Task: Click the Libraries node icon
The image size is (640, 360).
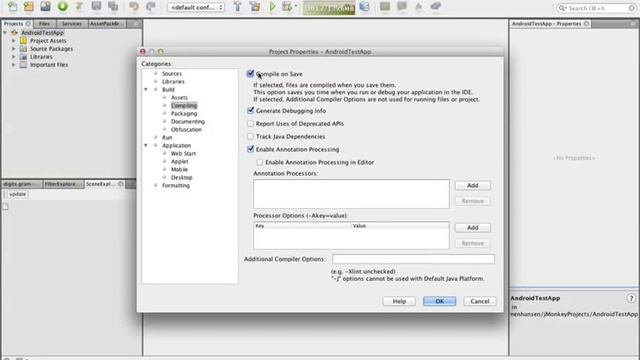Action: tap(23, 57)
